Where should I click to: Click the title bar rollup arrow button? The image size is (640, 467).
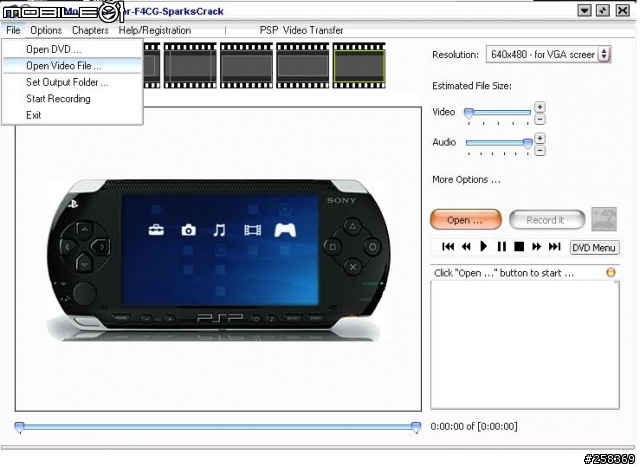coord(584,11)
